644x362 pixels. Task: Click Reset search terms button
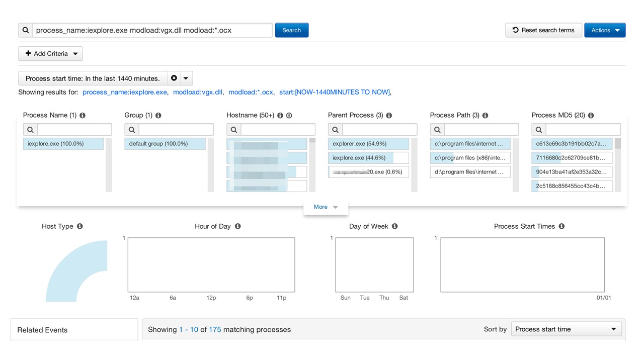click(543, 30)
